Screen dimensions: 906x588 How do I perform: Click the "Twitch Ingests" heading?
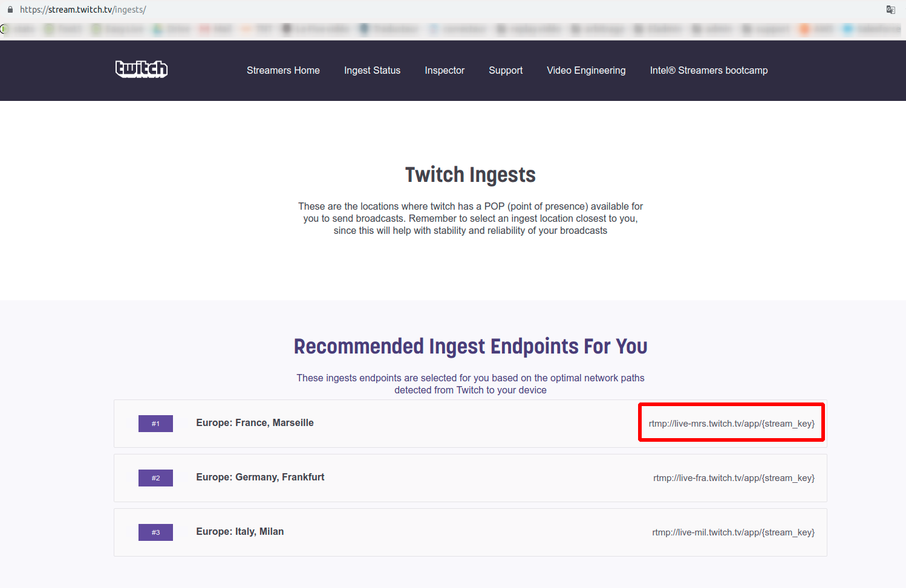(x=471, y=175)
